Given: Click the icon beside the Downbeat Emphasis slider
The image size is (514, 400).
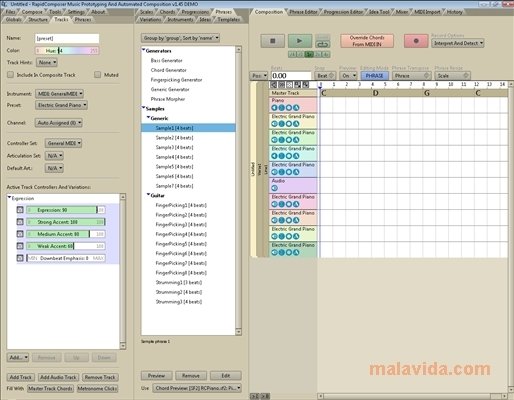Looking at the screenshot, I should [x=20, y=258].
